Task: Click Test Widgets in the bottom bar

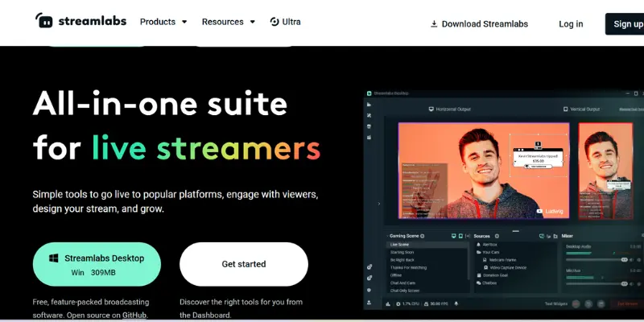Action: point(555,304)
